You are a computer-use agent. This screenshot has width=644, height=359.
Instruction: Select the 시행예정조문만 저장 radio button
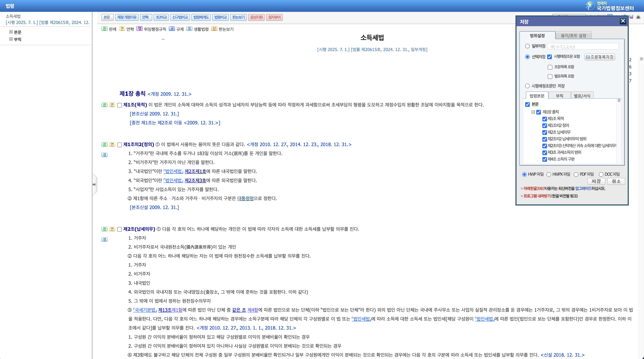pyautogui.click(x=527, y=86)
